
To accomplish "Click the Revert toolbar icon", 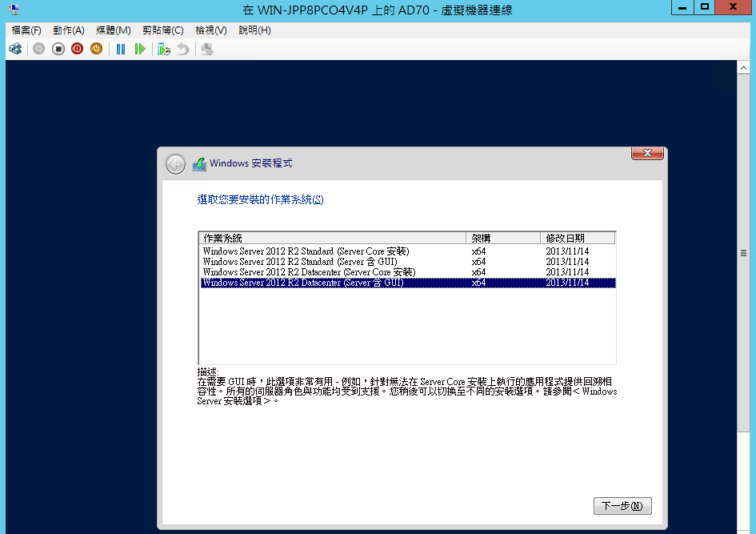I will tap(183, 49).
